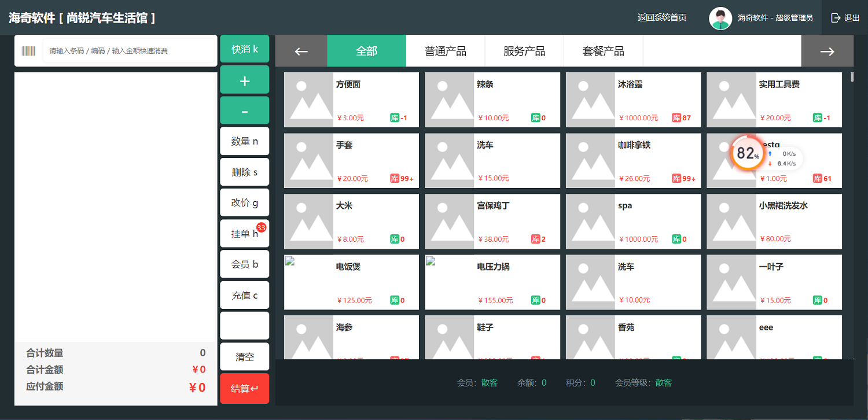Image resolution: width=868 pixels, height=420 pixels.
Task: Open the 套餐产品 category
Action: coord(604,50)
